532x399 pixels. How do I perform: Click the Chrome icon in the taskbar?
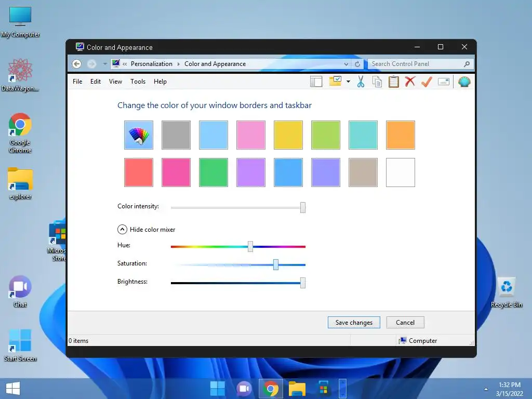tap(270, 389)
